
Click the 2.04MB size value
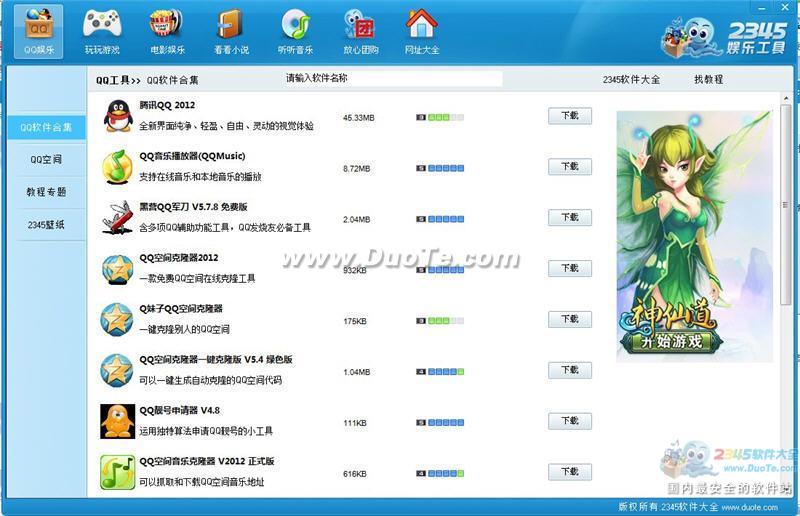pyautogui.click(x=357, y=219)
